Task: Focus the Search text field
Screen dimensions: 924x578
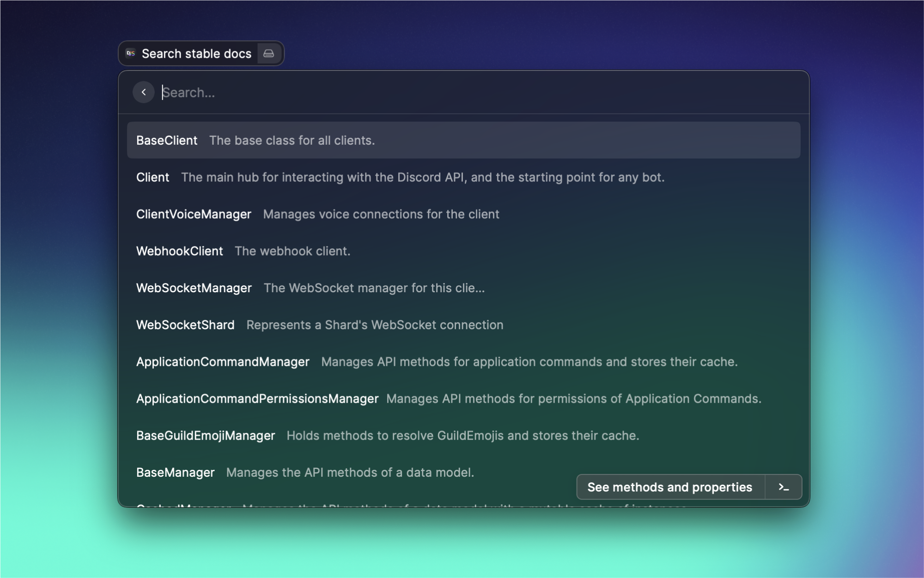Action: click(x=416, y=92)
